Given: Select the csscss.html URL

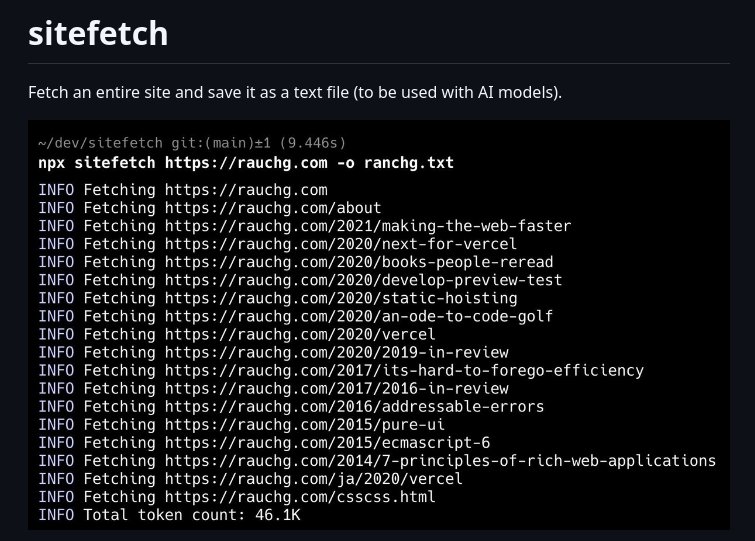Looking at the screenshot, I should (300, 496).
